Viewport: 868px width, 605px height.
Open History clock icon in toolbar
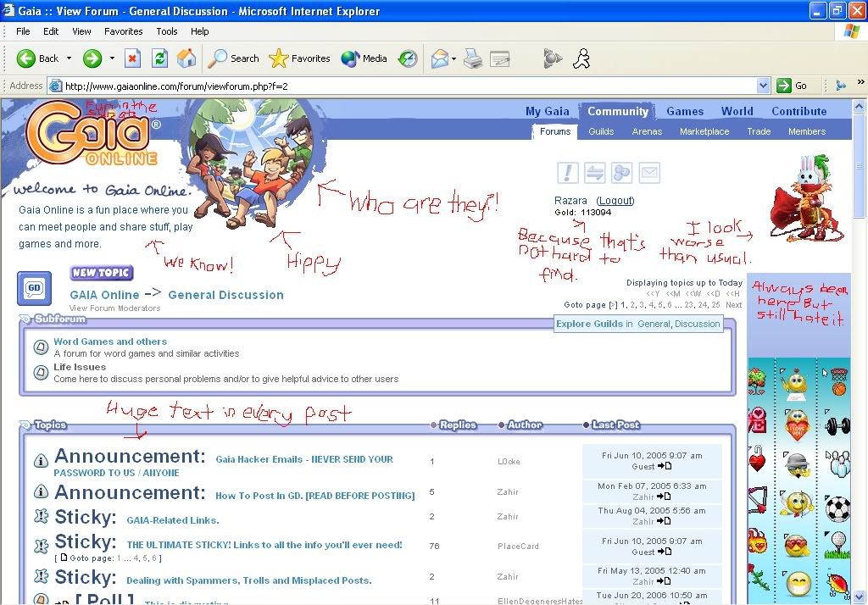coord(408,58)
